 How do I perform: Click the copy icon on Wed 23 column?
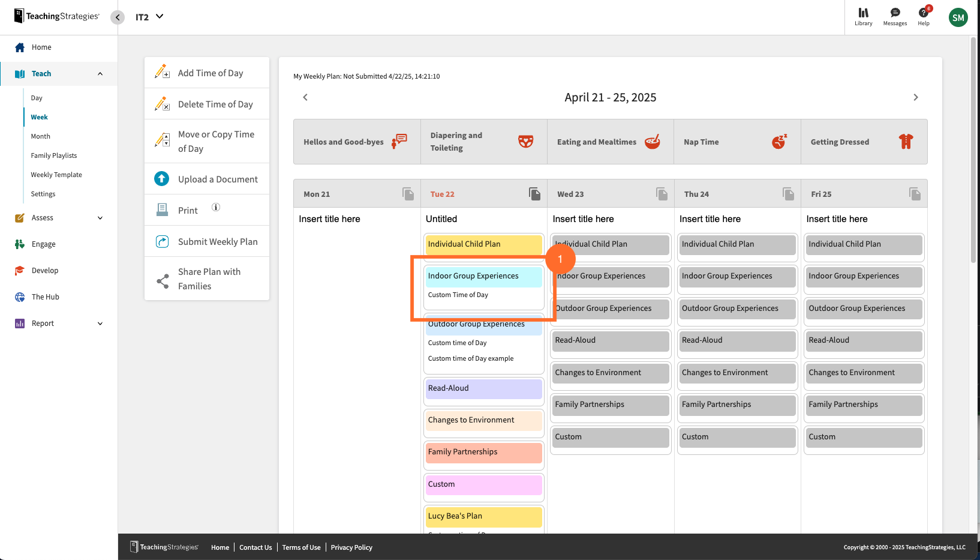[x=662, y=193]
